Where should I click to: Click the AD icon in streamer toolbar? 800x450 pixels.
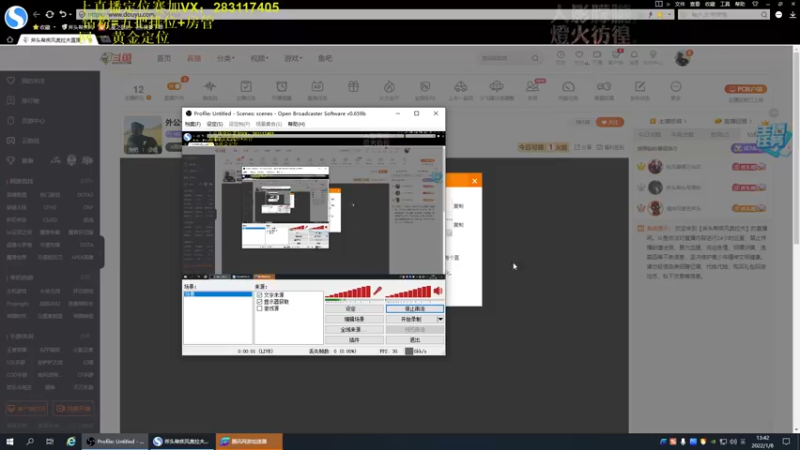click(317, 86)
